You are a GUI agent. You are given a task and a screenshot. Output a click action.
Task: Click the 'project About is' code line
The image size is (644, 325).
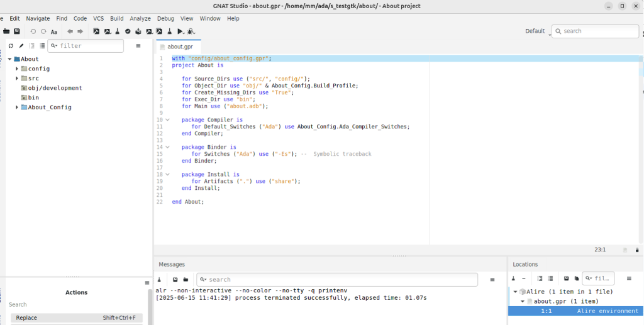(x=197, y=65)
